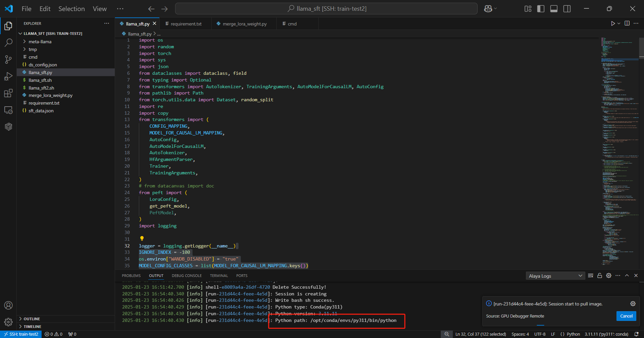The image size is (644, 338).
Task: Open the Manage gear in activity bar
Action: pyautogui.click(x=8, y=322)
